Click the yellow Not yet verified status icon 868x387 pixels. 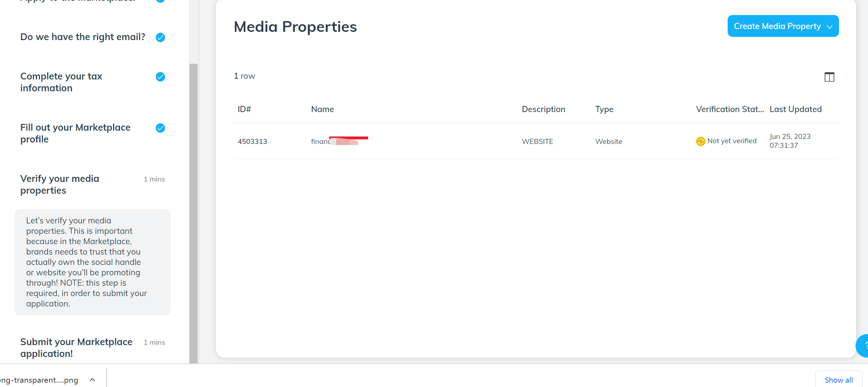(700, 141)
